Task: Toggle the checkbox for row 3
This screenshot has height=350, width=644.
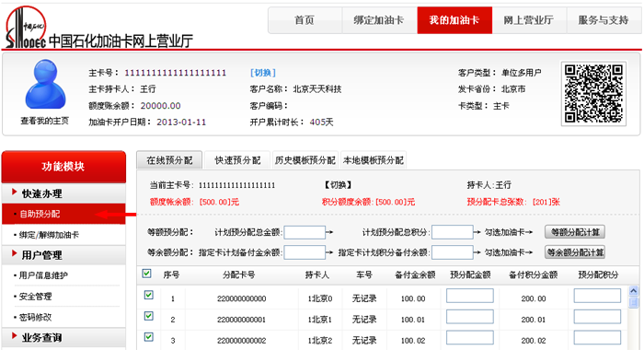Action: 149,337
